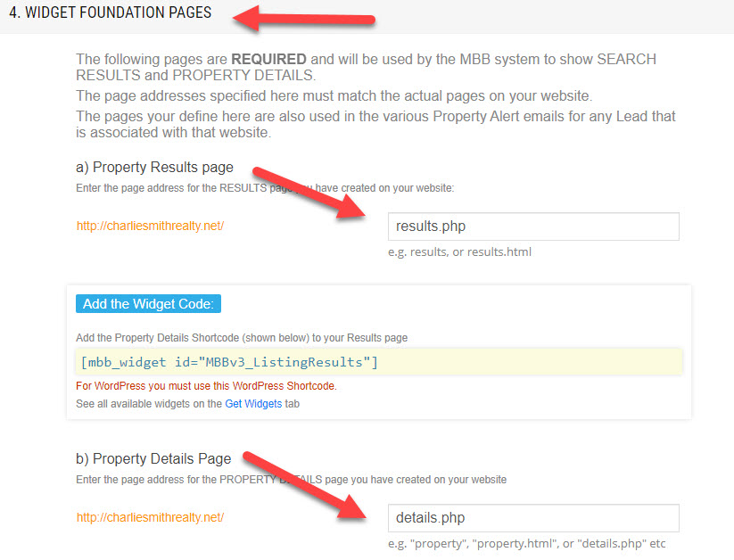The width and height of the screenshot is (734, 560).
Task: Open the Get Widgets link
Action: [252, 404]
